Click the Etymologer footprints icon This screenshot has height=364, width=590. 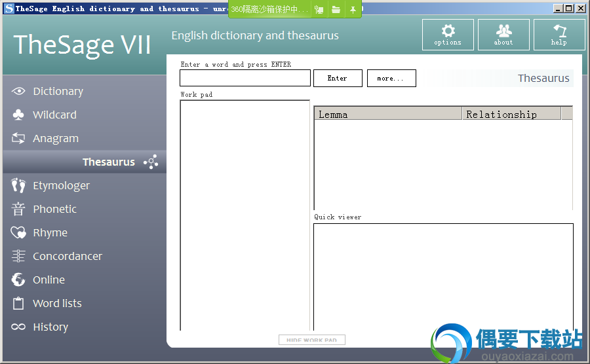[18, 185]
